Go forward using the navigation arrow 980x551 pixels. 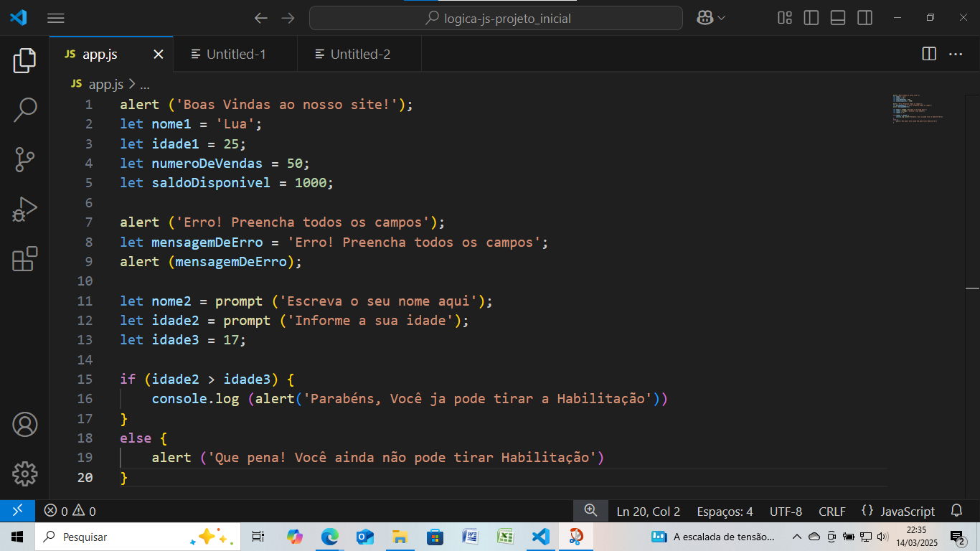coord(288,18)
